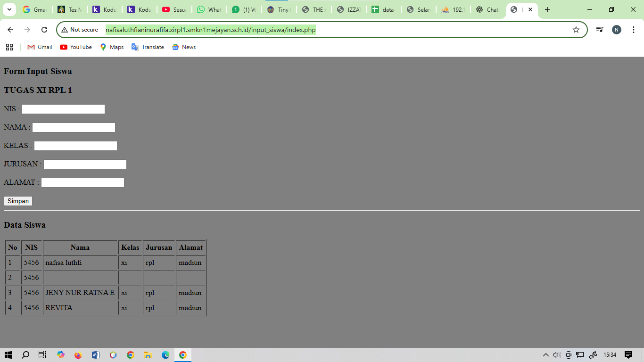
Task: Expand the tab search dropdown arrow
Action: click(x=9, y=9)
